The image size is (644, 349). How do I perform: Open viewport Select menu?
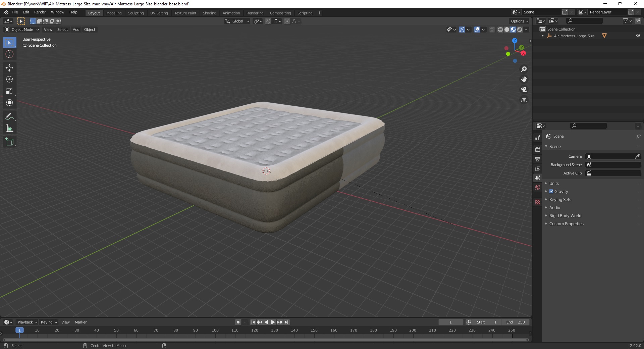[62, 30]
